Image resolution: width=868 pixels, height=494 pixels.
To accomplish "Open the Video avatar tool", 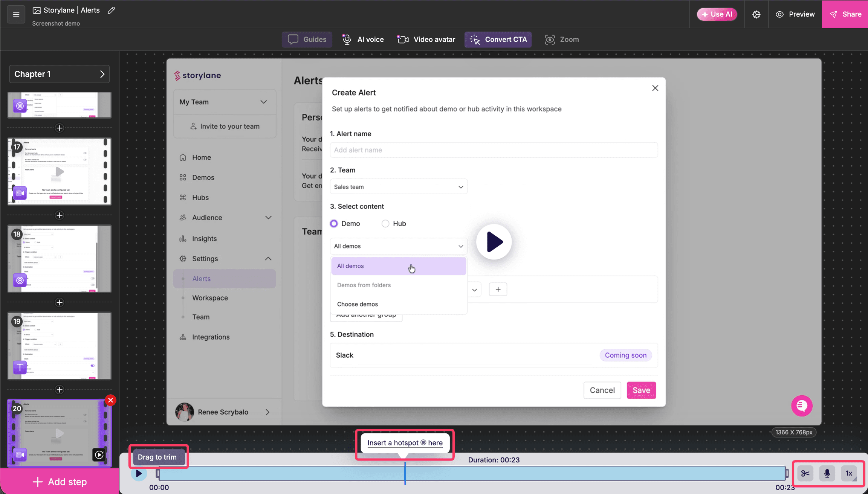I will click(x=425, y=39).
